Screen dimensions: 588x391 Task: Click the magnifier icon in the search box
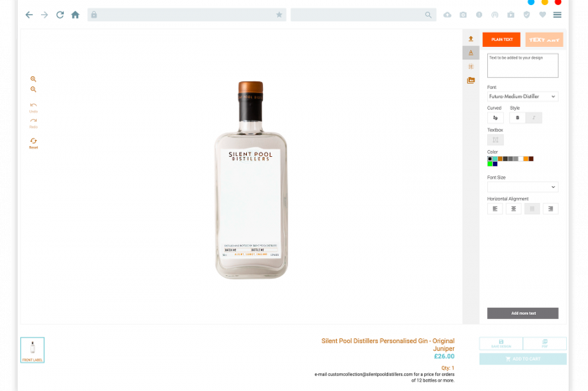coord(428,14)
